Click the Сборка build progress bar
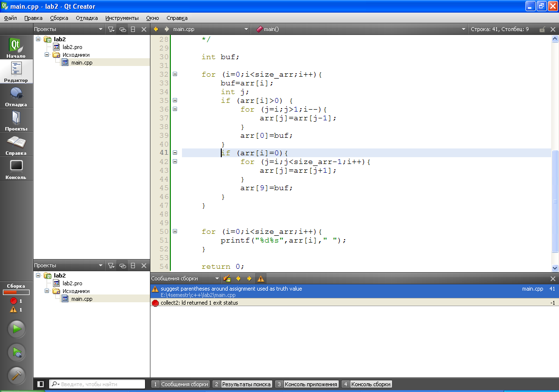Image resolution: width=559 pixels, height=392 pixels. tap(16, 293)
